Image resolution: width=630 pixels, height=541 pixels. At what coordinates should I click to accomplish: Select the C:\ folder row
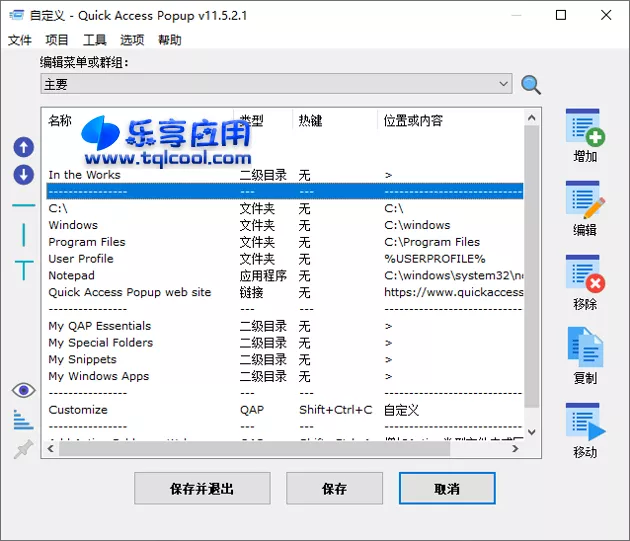[285, 208]
